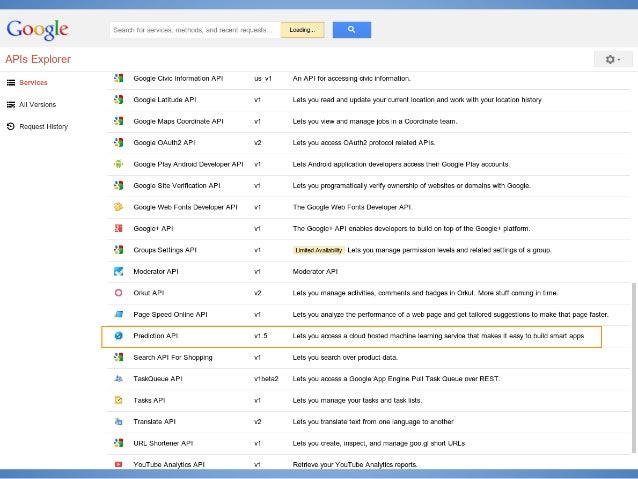Click the Loading indicator button
The width and height of the screenshot is (638, 479).
[302, 30]
